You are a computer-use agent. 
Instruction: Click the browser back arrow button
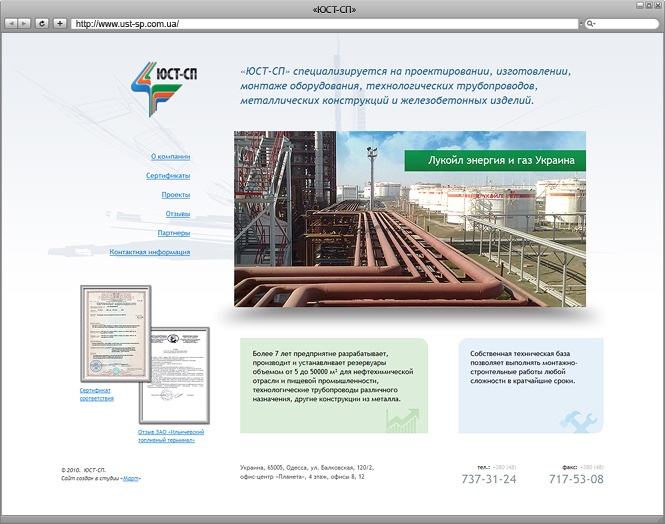click(11, 24)
